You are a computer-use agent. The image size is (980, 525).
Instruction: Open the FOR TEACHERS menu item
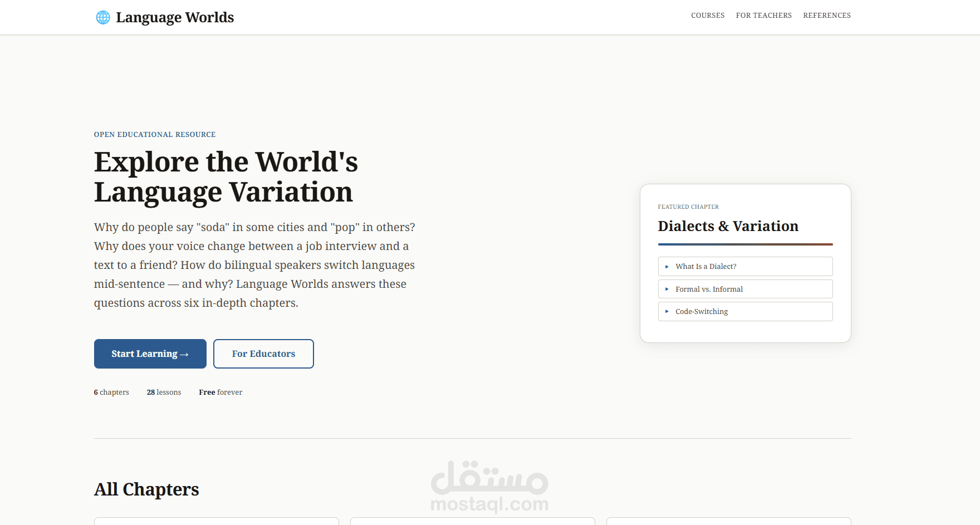[763, 16]
